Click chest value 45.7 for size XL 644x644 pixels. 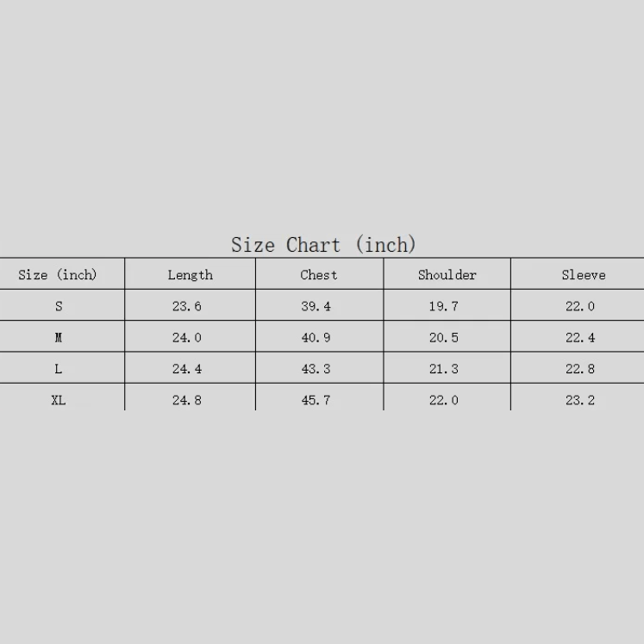tap(316, 400)
